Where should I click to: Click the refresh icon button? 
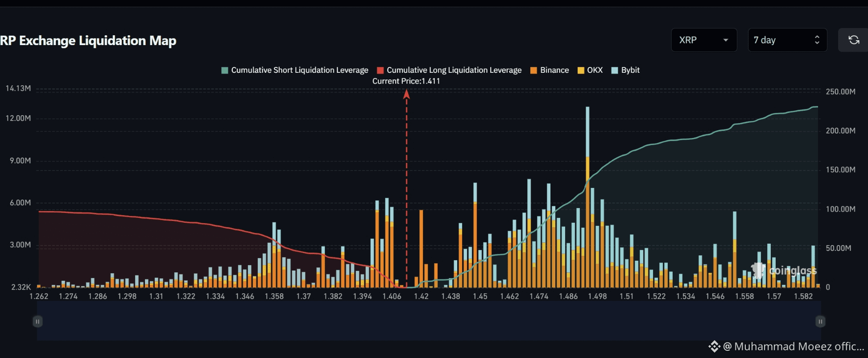point(853,40)
